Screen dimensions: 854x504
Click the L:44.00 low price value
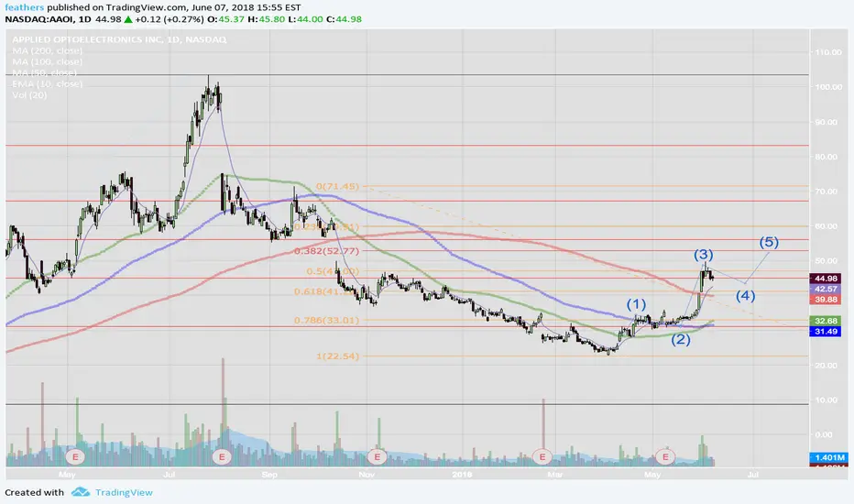coord(306,19)
